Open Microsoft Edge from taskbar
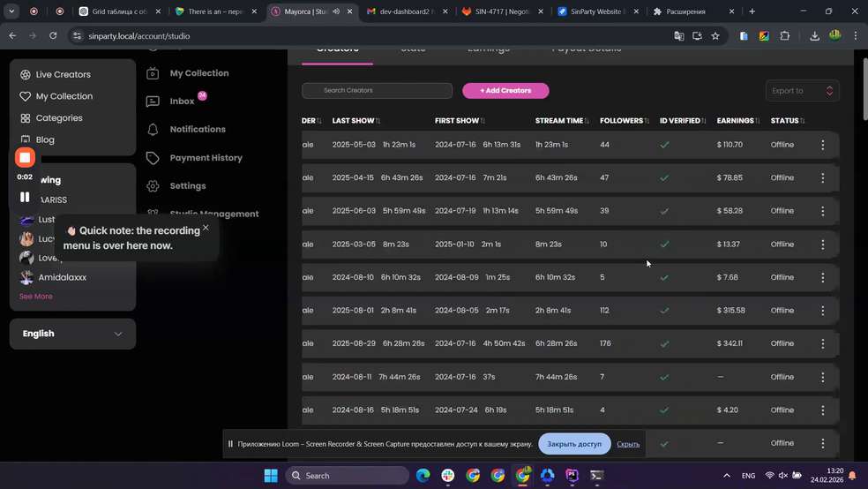 tap(423, 476)
